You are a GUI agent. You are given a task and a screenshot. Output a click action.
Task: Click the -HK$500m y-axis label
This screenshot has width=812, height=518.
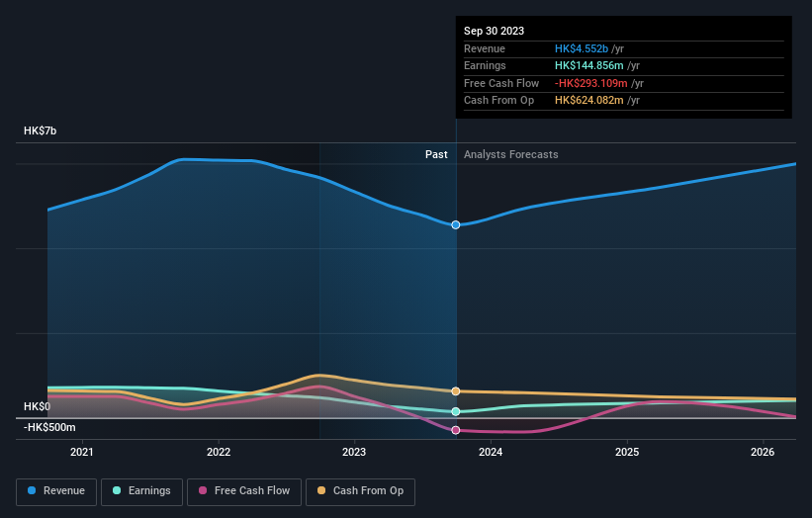point(49,427)
